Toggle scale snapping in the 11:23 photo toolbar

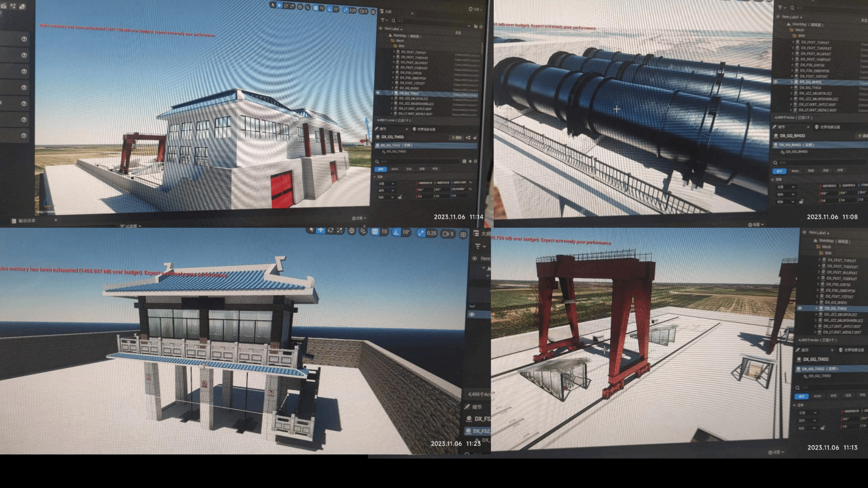coord(421,233)
